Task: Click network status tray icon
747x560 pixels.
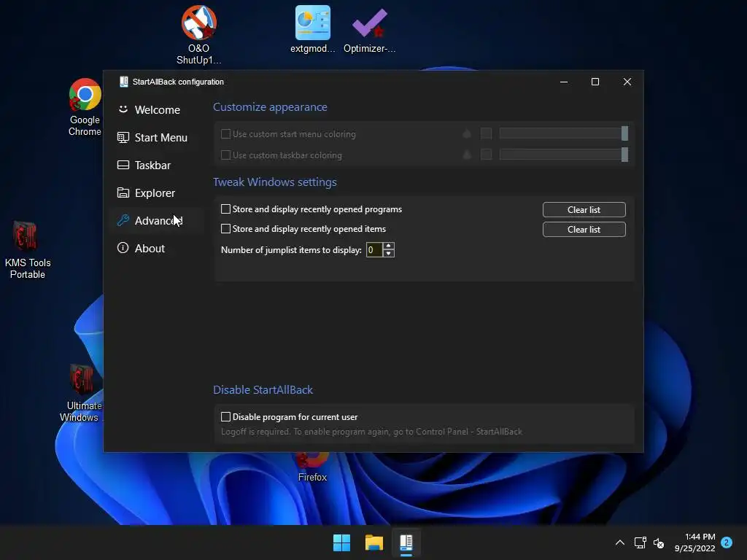Action: 640,542
